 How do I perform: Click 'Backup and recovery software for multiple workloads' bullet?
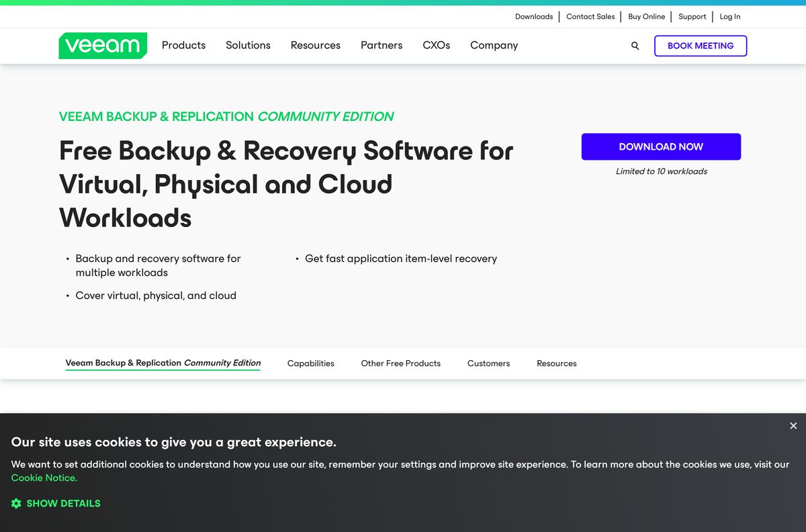pos(158,265)
